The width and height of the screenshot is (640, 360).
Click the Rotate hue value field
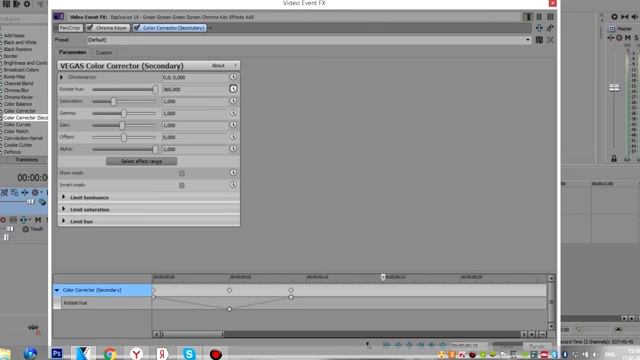pos(195,89)
